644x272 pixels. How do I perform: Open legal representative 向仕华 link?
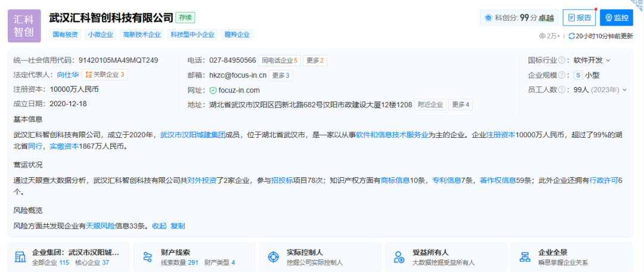(x=67, y=75)
